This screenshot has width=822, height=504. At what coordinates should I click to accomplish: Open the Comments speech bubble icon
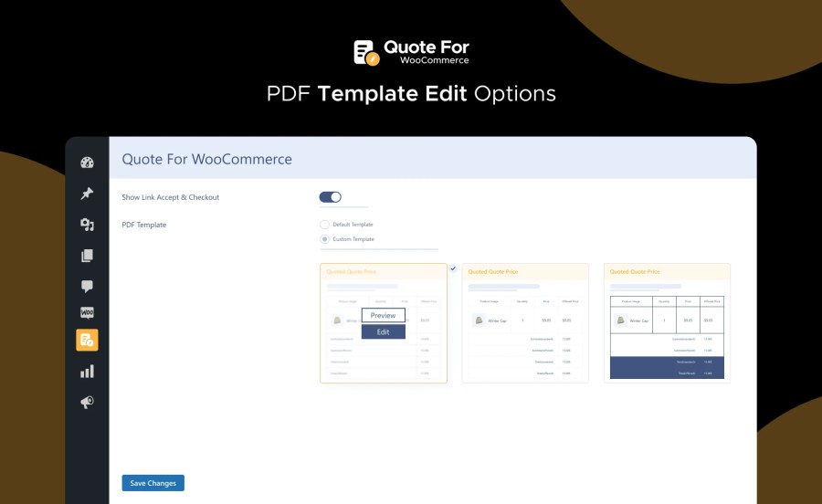point(87,286)
